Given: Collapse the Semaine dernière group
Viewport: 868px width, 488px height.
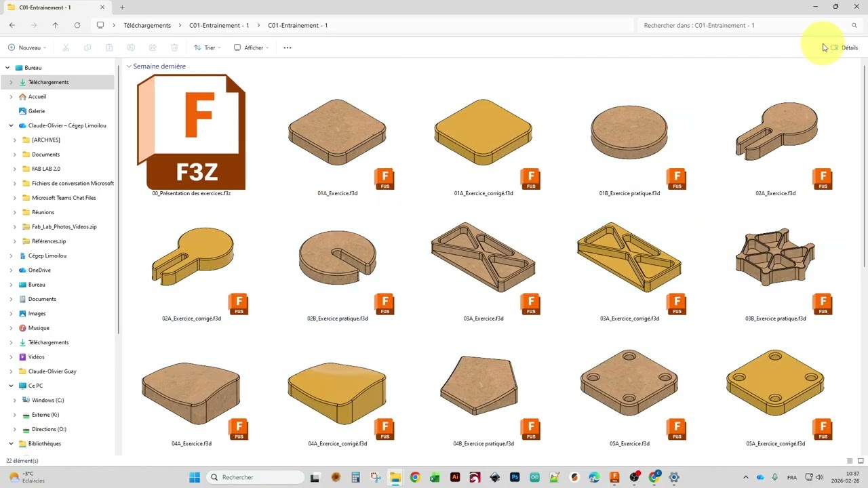Looking at the screenshot, I should coord(129,66).
